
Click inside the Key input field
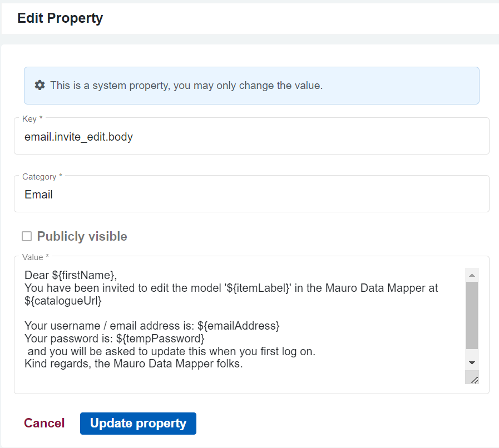pyautogui.click(x=167, y=136)
